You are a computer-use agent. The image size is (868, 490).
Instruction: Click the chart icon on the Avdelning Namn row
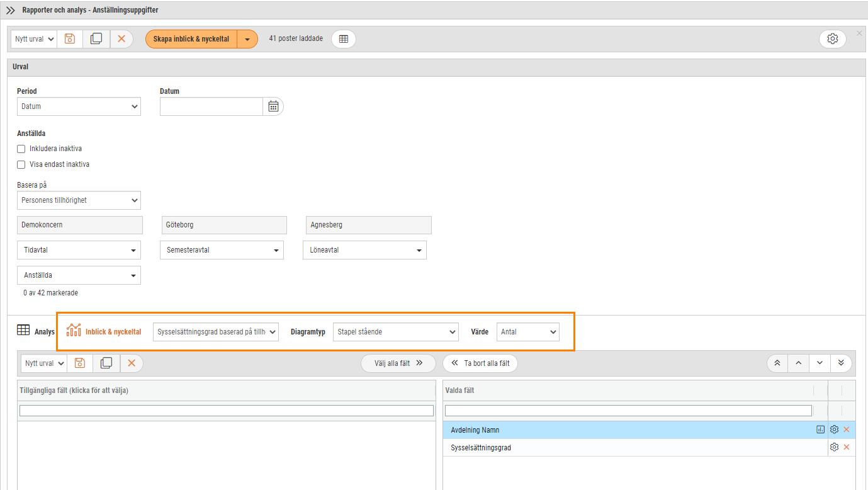pos(820,430)
